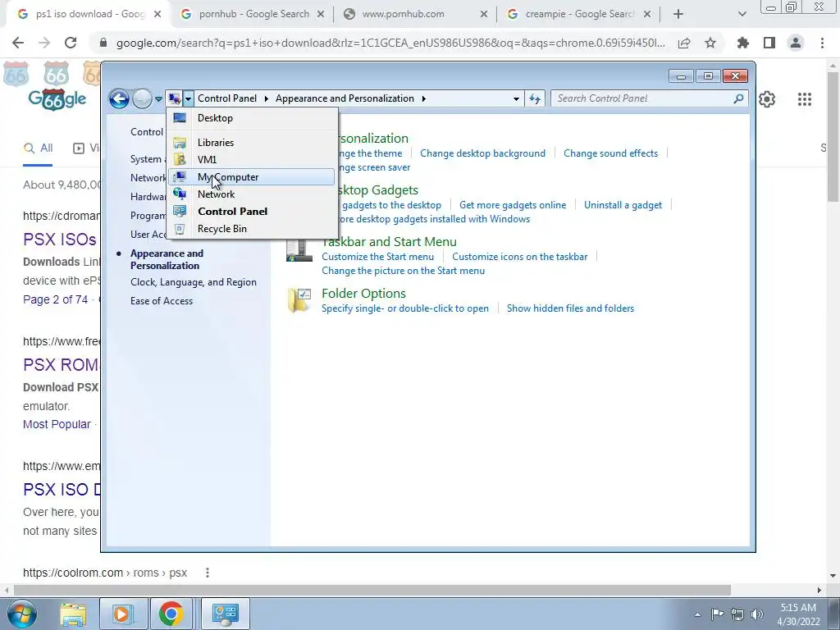Click the VM1 user folder icon
840x630 pixels.
coord(180,160)
